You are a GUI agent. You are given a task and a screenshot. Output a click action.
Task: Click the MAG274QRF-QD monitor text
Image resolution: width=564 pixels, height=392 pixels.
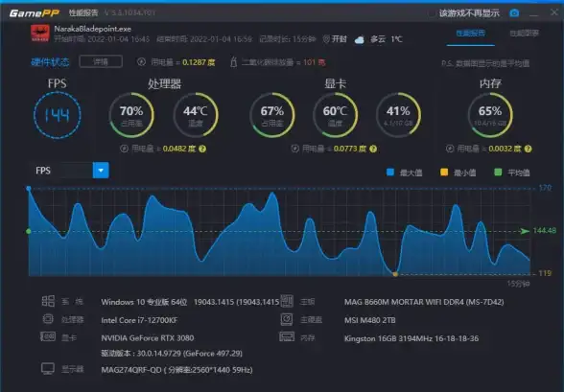pyautogui.click(x=176, y=370)
